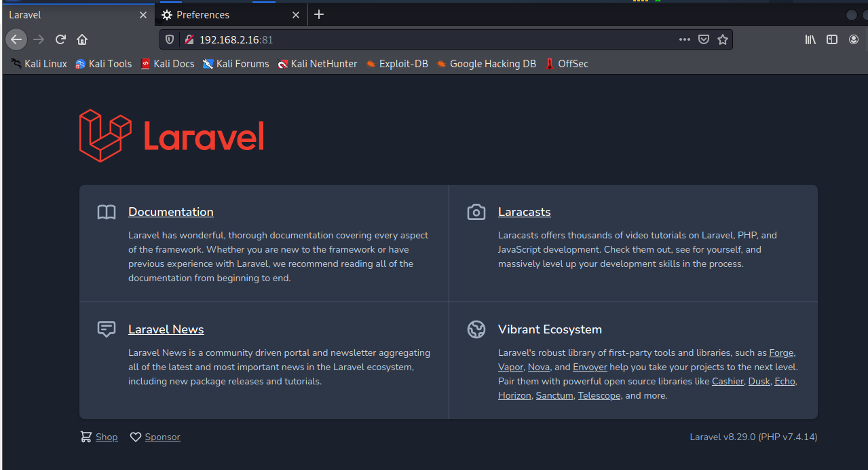Show connection not secure padlock info

(189, 40)
